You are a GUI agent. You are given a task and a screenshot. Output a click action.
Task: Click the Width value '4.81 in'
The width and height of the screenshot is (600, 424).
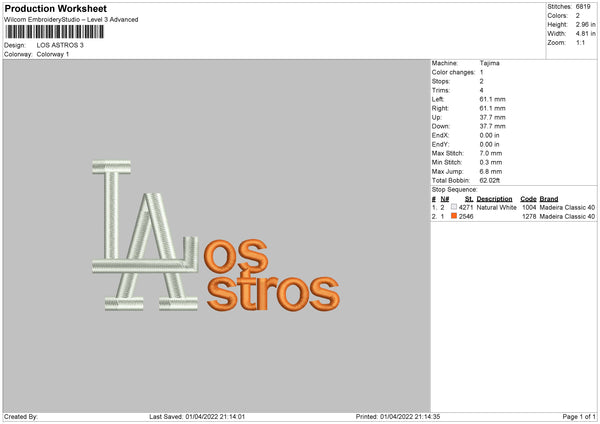pyautogui.click(x=586, y=34)
